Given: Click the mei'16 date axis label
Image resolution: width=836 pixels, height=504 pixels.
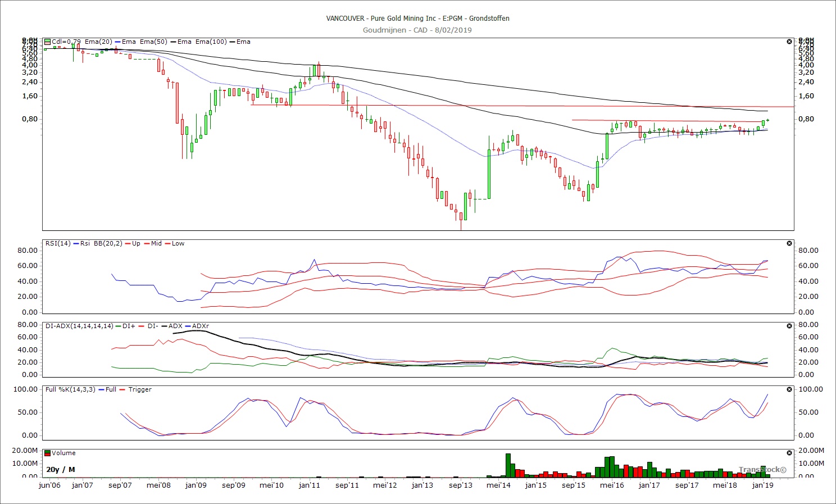Looking at the screenshot, I should pyautogui.click(x=612, y=485).
